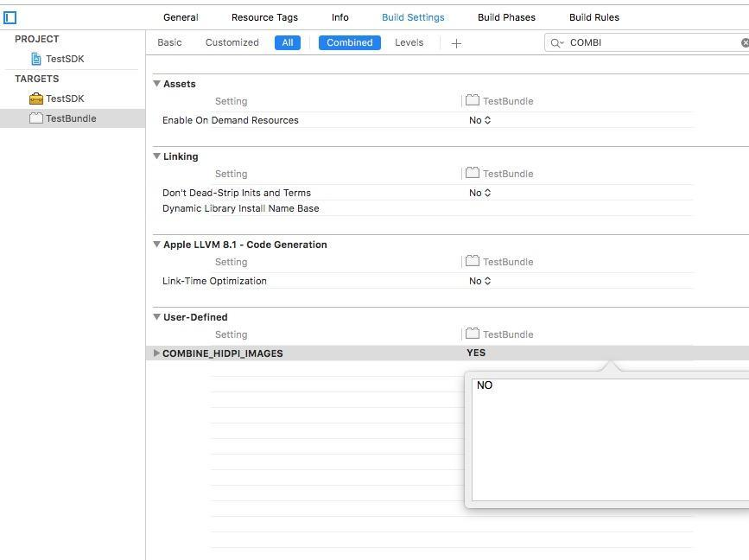The width and height of the screenshot is (749, 560).
Task: Click TestBundle bundle icon in Assets header
Action: click(x=473, y=100)
